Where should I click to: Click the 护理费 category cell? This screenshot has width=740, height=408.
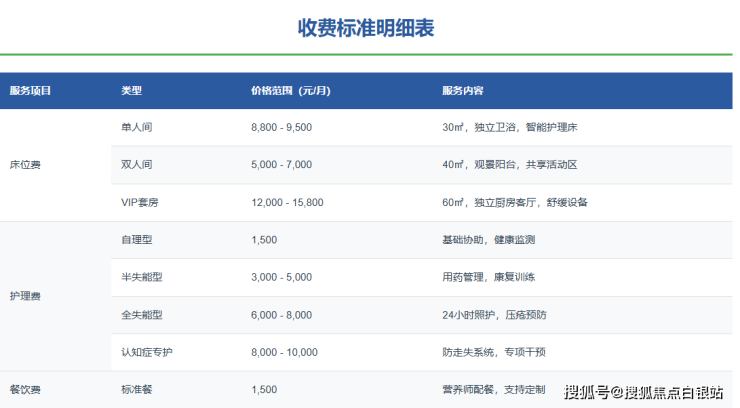point(25,296)
